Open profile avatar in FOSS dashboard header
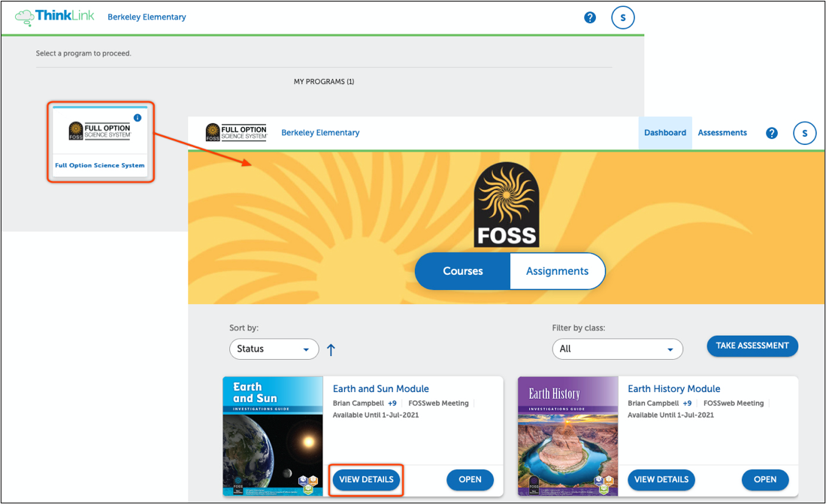The height and width of the screenshot is (504, 826). pos(804,134)
